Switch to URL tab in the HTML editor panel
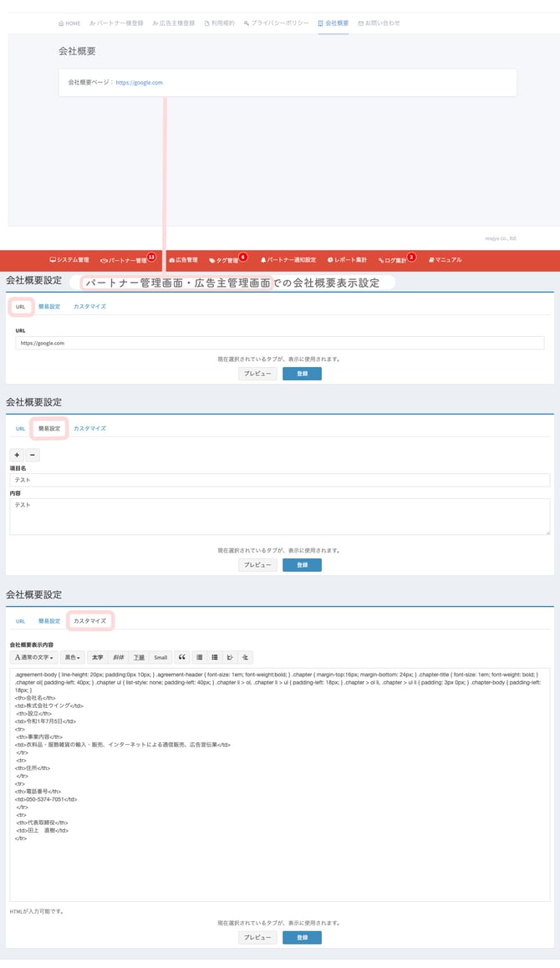The image size is (560, 968). [x=20, y=621]
